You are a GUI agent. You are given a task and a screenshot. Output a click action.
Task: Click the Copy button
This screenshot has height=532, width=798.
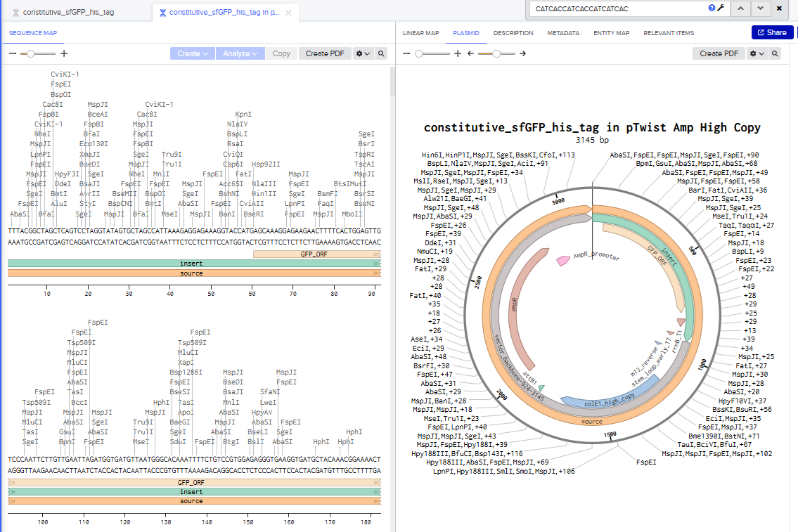[x=281, y=53]
